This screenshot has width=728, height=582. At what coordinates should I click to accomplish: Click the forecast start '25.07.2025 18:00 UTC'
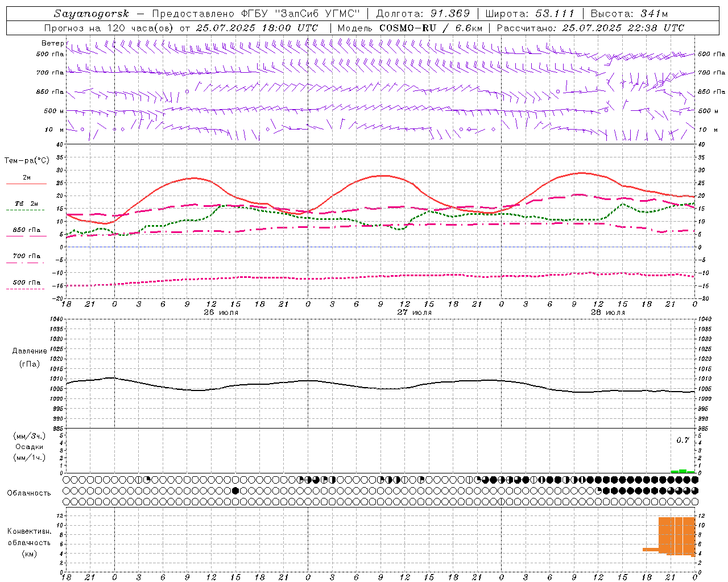click(x=257, y=28)
